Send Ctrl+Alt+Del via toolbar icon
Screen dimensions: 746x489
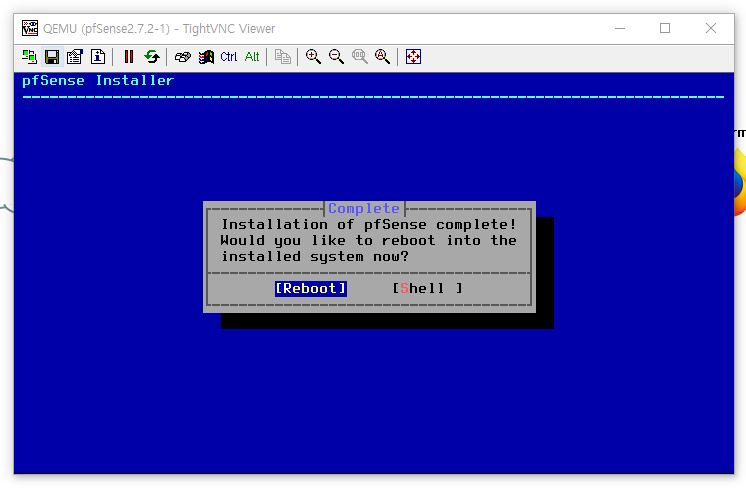183,57
